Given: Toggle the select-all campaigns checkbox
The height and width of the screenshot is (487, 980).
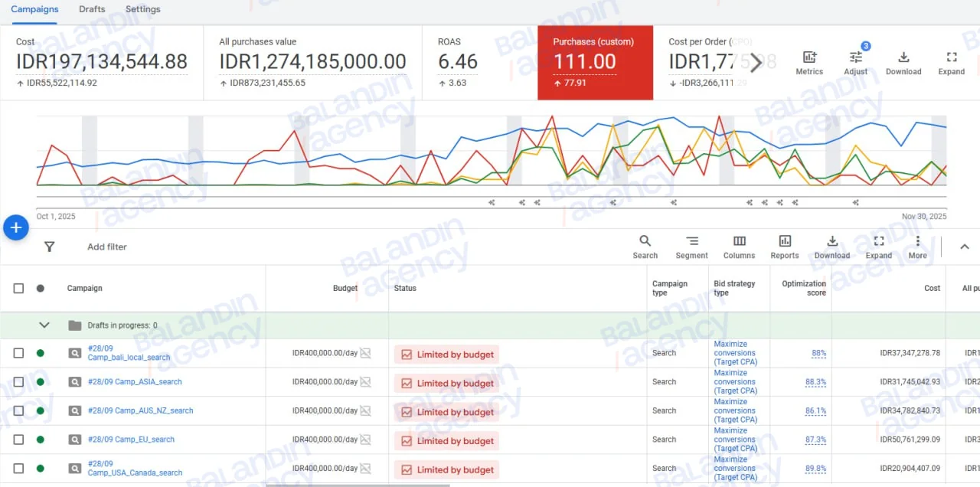Looking at the screenshot, I should point(18,288).
